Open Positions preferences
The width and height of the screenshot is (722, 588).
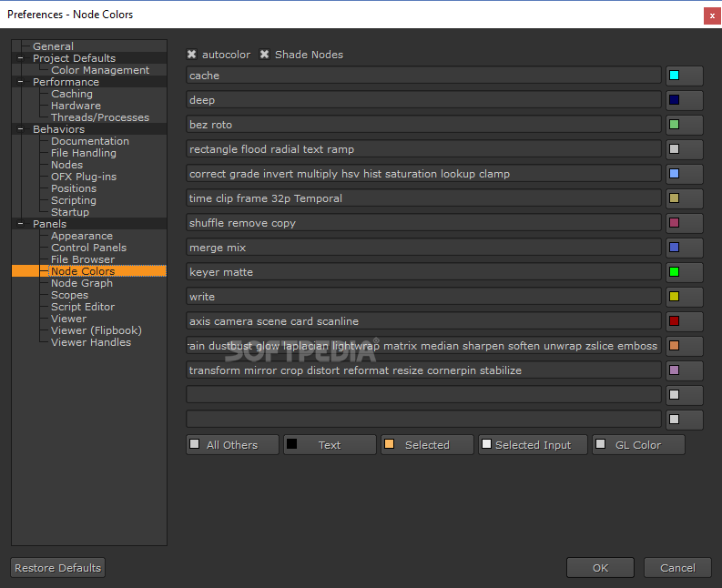74,188
